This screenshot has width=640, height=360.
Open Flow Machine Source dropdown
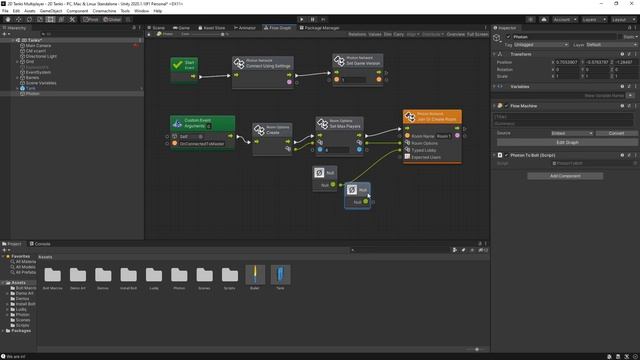[572, 133]
